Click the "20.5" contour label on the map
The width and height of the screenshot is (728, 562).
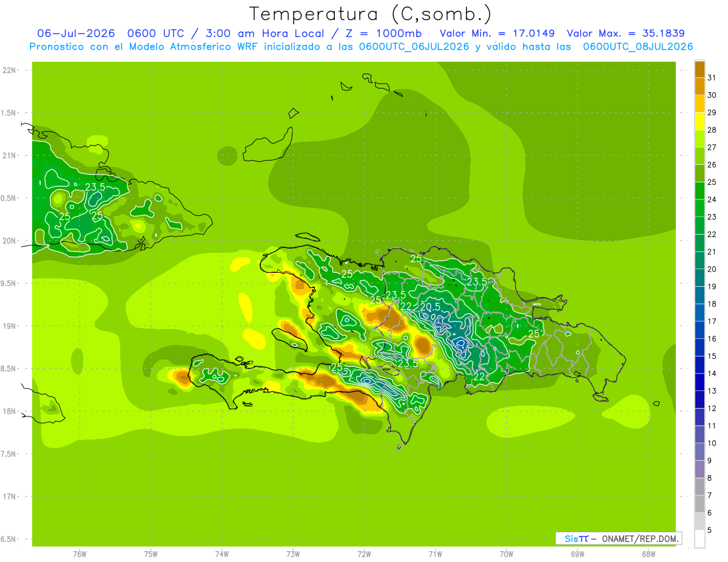pyautogui.click(x=430, y=307)
